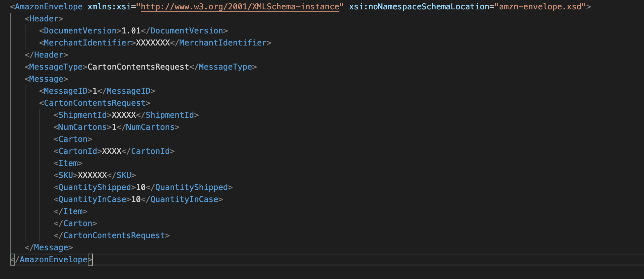644x279 pixels.
Task: Click the opening CartonContentsRequest tag
Action: click(x=95, y=103)
